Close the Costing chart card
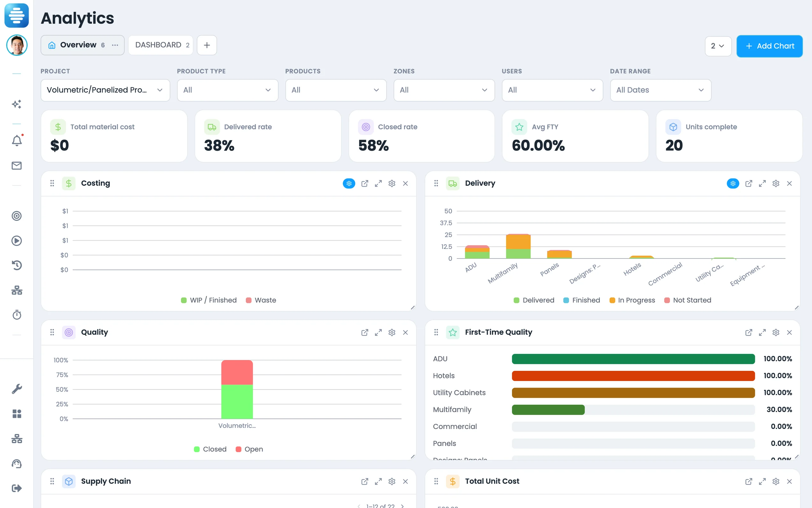812x508 pixels. tap(405, 184)
